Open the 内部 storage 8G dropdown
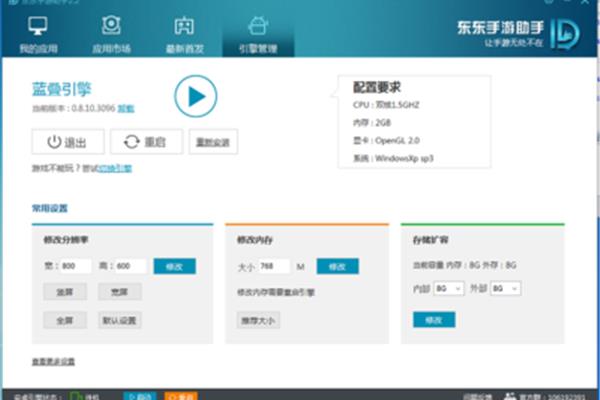Image resolution: width=600 pixels, height=400 pixels. pos(449,289)
